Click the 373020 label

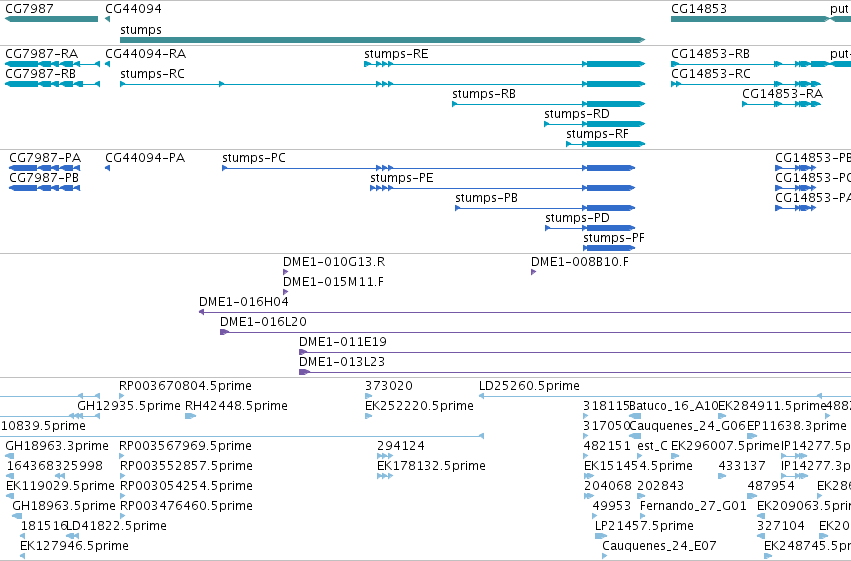(389, 386)
